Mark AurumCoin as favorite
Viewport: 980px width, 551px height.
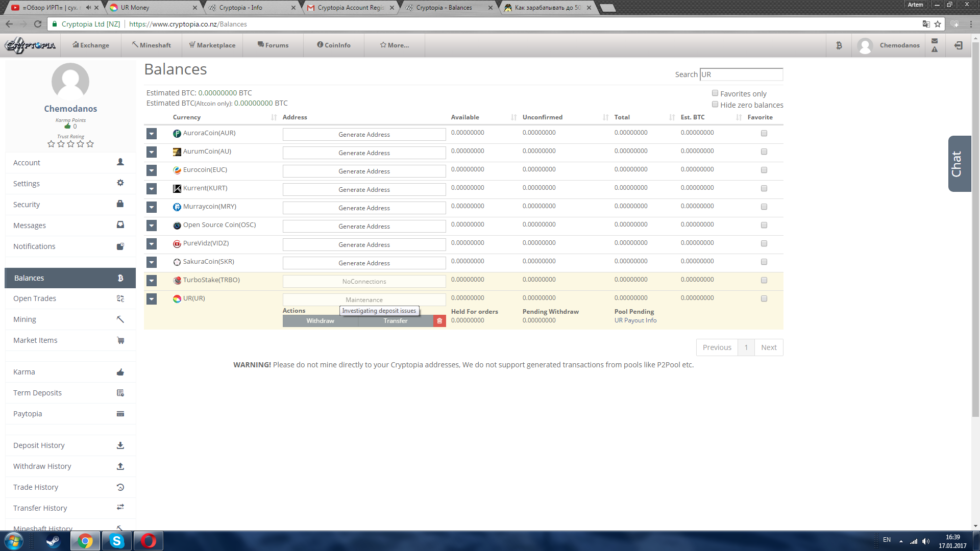coord(764,152)
